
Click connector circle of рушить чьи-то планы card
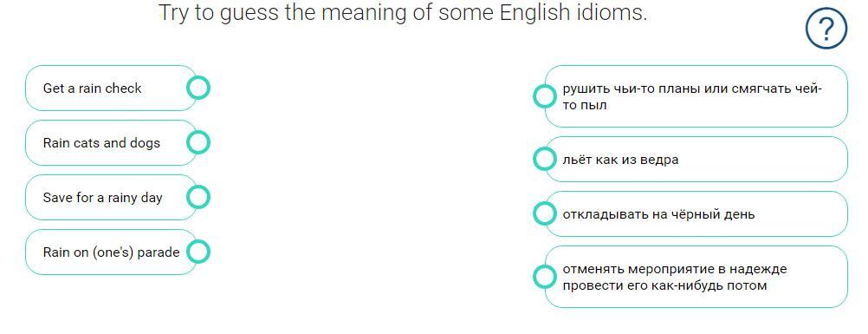click(545, 96)
